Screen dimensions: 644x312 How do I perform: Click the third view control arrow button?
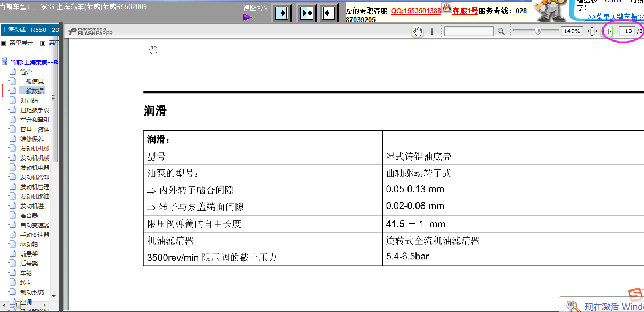coord(330,12)
